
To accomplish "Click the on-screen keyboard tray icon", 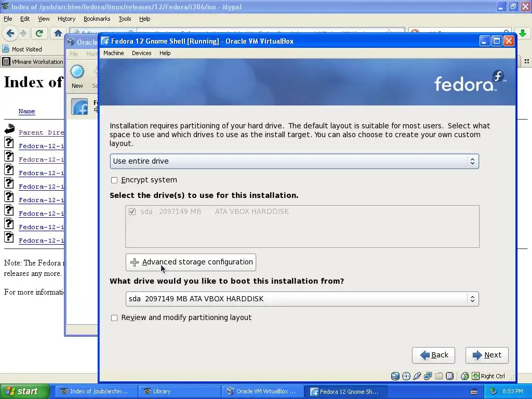I will pyautogui.click(x=474, y=392).
